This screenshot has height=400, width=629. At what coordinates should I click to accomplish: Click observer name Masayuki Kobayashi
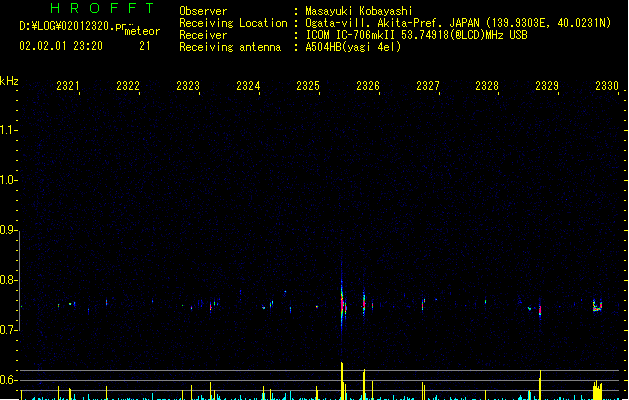pyautogui.click(x=359, y=11)
